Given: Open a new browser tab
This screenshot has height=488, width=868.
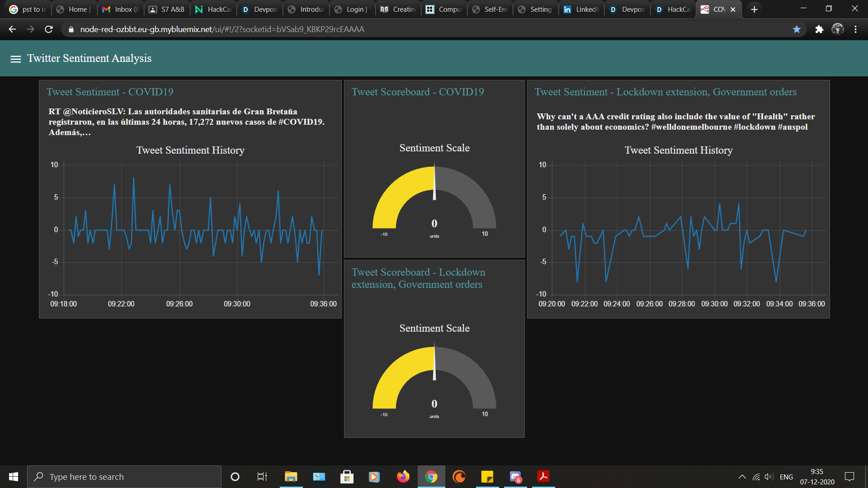Looking at the screenshot, I should [754, 9].
